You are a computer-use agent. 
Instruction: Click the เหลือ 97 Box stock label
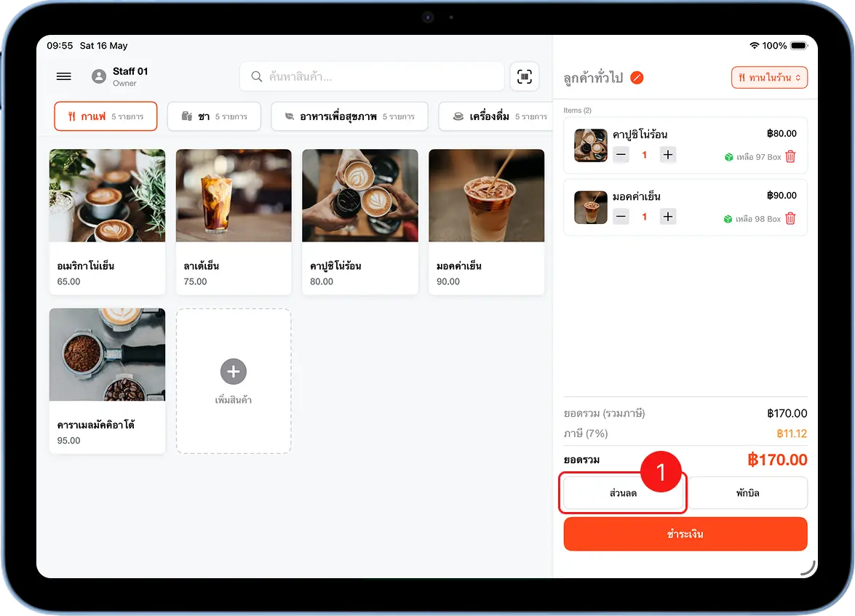758,157
